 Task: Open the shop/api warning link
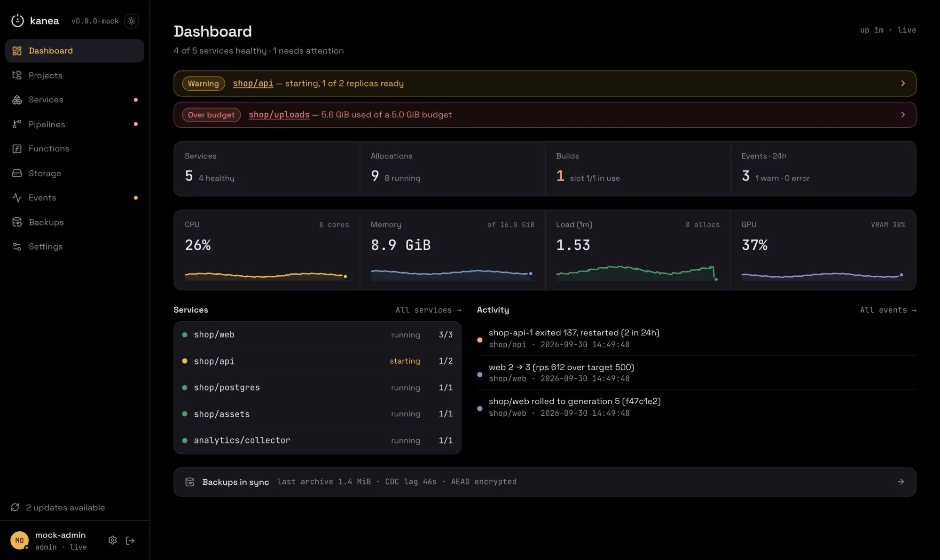pos(253,83)
